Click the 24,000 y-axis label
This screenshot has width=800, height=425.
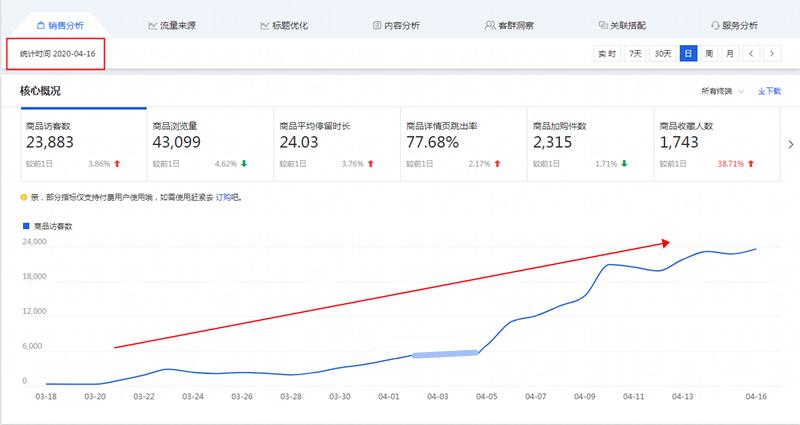click(x=34, y=242)
